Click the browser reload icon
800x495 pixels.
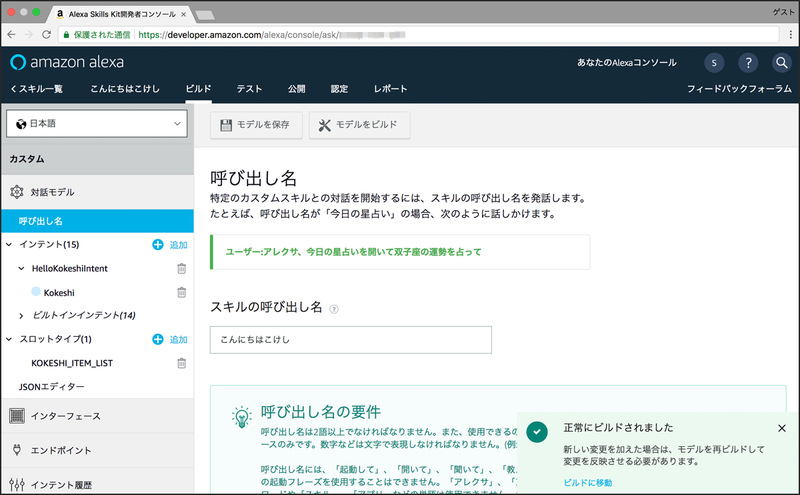click(46, 35)
